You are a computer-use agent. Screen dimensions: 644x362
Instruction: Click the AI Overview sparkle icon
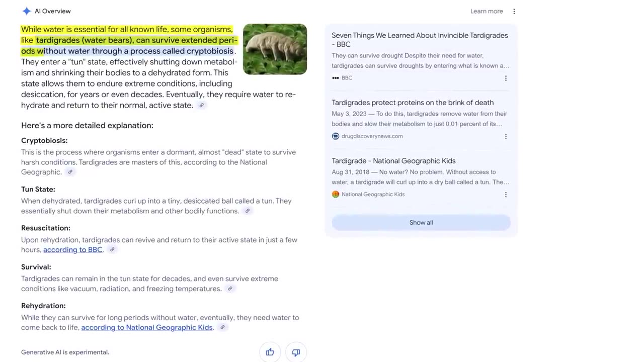(x=27, y=11)
